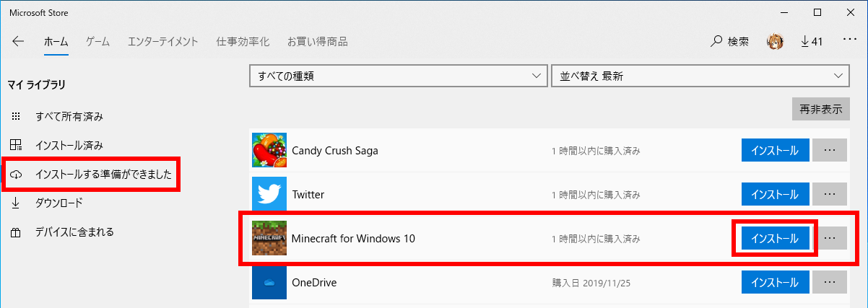Install Minecraft for Windows 10
The width and height of the screenshot is (868, 308).
[775, 238]
